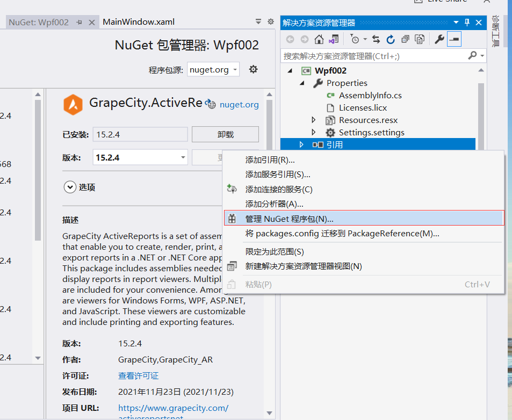Show all files in Solution Explorer
This screenshot has width=512, height=420.
tap(420, 40)
